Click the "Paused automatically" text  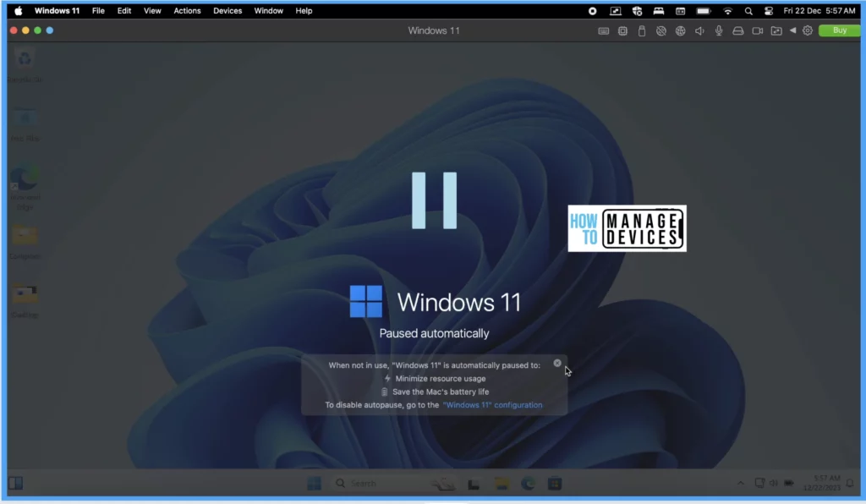tap(434, 333)
